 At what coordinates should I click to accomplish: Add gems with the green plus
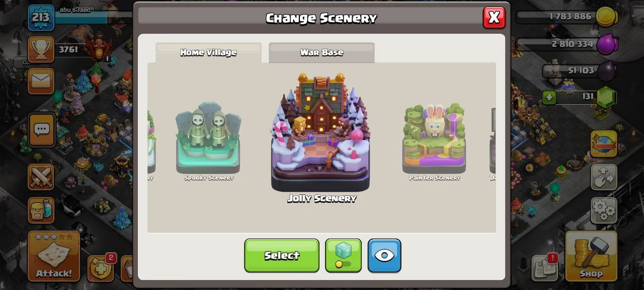549,97
